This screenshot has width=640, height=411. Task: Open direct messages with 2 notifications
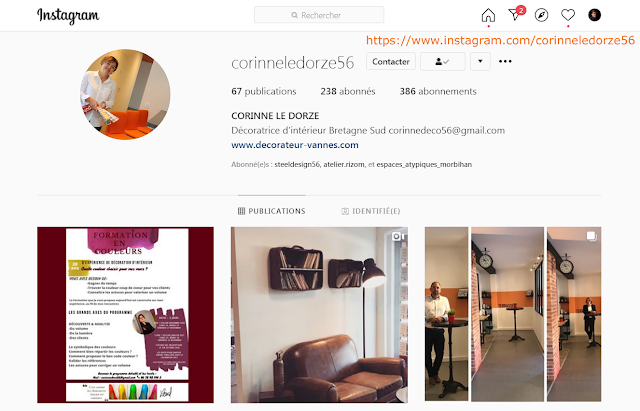tap(516, 14)
